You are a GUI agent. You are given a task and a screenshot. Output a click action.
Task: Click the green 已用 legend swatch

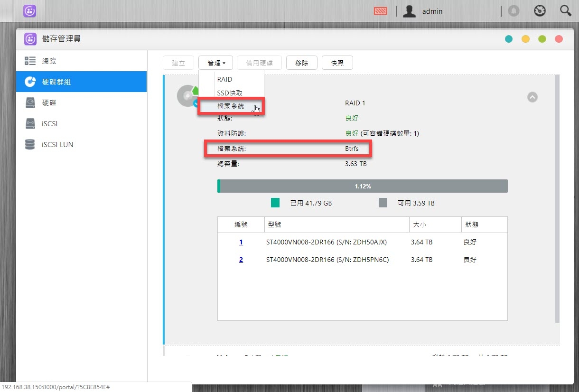pos(275,203)
